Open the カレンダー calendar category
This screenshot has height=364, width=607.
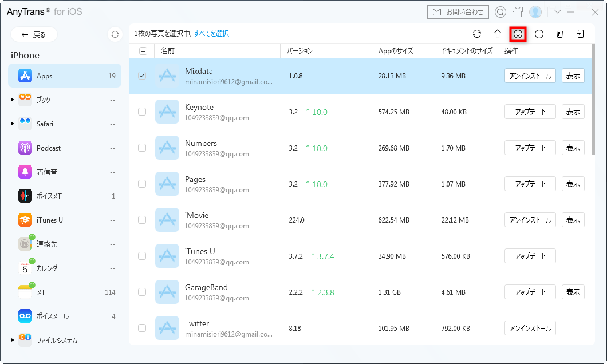click(x=65, y=268)
